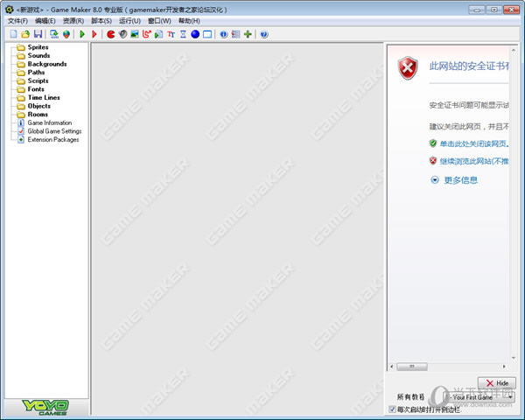
Task: Click Game Maker app icon in title bar
Action: 10,10
